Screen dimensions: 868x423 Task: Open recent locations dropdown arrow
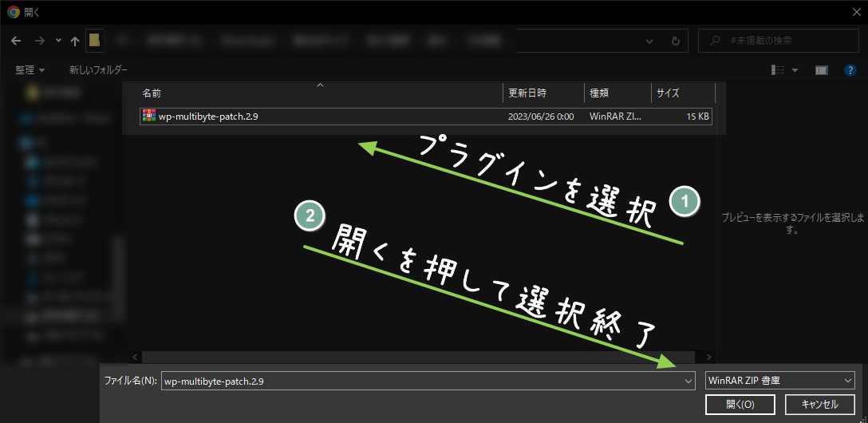[59, 41]
